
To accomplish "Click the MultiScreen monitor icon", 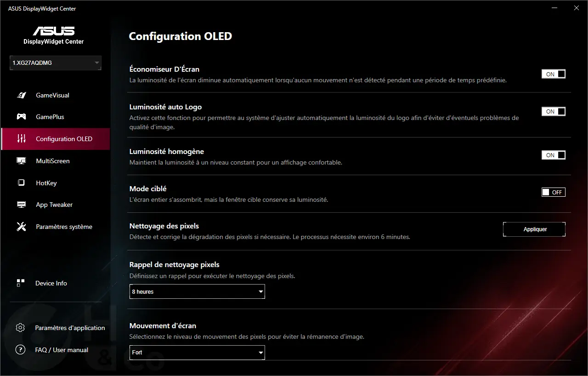I will [21, 161].
